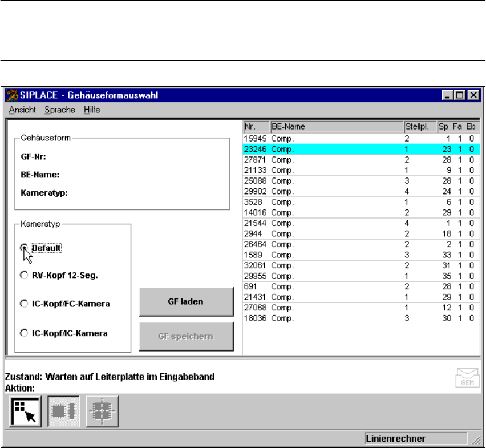Click the GEM envelope status icon
The image size is (486, 448).
click(467, 377)
